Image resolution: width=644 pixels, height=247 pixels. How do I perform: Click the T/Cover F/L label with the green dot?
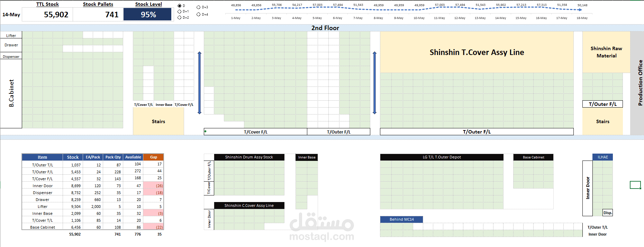255,132
